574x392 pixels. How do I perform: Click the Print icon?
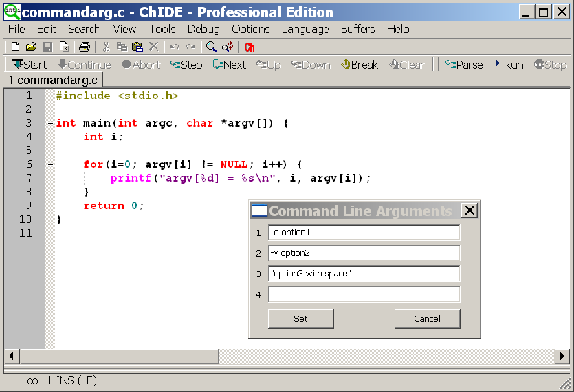click(x=85, y=47)
